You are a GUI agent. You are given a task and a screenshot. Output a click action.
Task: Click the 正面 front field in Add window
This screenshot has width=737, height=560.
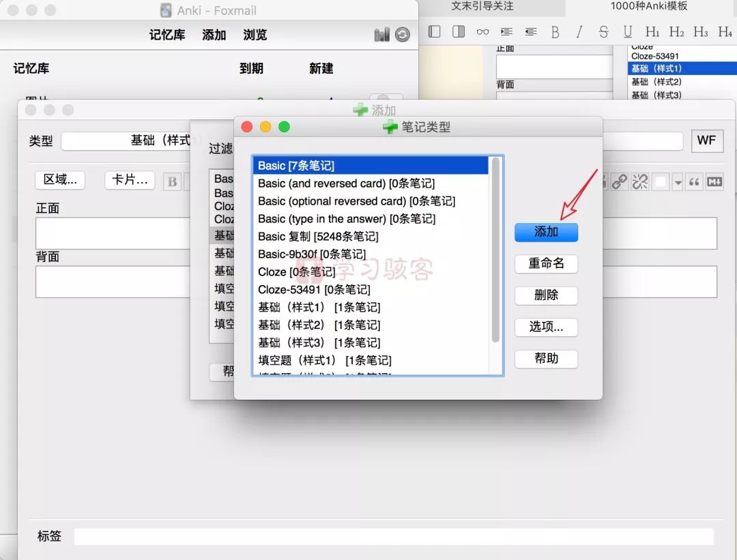tap(113, 233)
